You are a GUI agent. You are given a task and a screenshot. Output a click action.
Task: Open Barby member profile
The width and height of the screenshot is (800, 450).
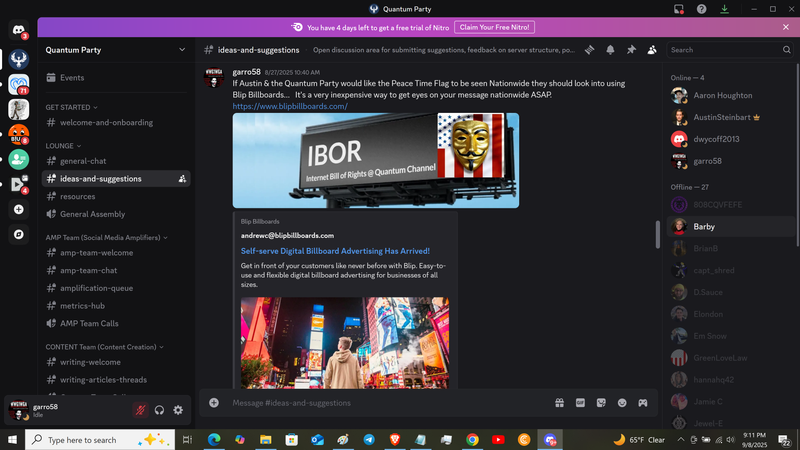[x=731, y=227]
